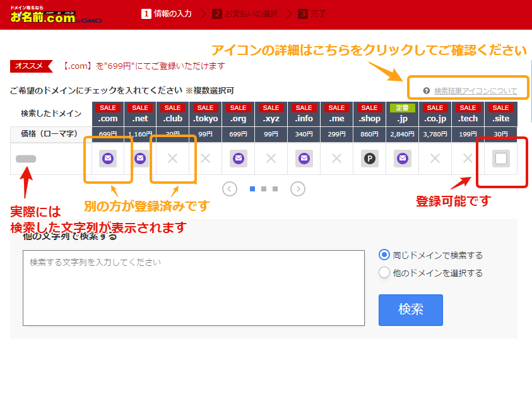The width and height of the screenshot is (532, 403).
Task: Click the mail icon under .info
Action: 304,159
